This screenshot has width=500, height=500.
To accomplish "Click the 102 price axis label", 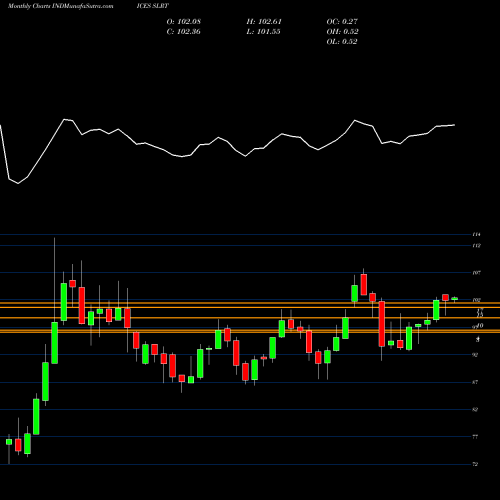I will click(476, 300).
